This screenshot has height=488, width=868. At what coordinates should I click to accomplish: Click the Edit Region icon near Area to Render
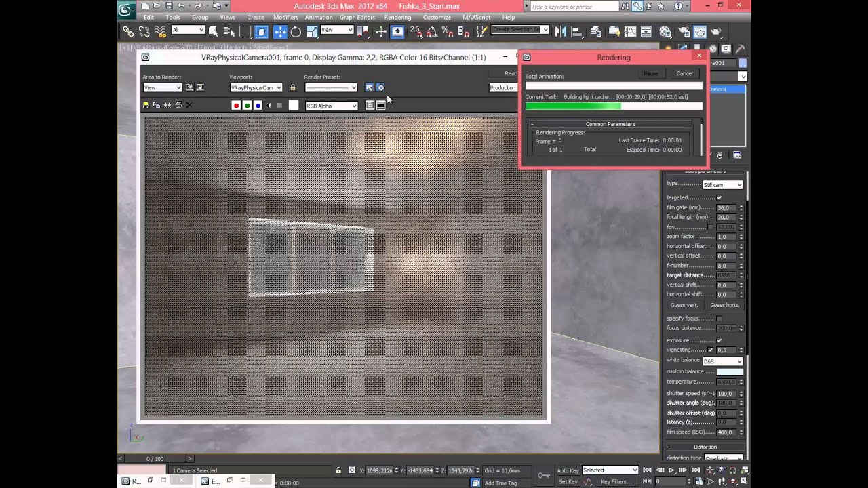[190, 87]
